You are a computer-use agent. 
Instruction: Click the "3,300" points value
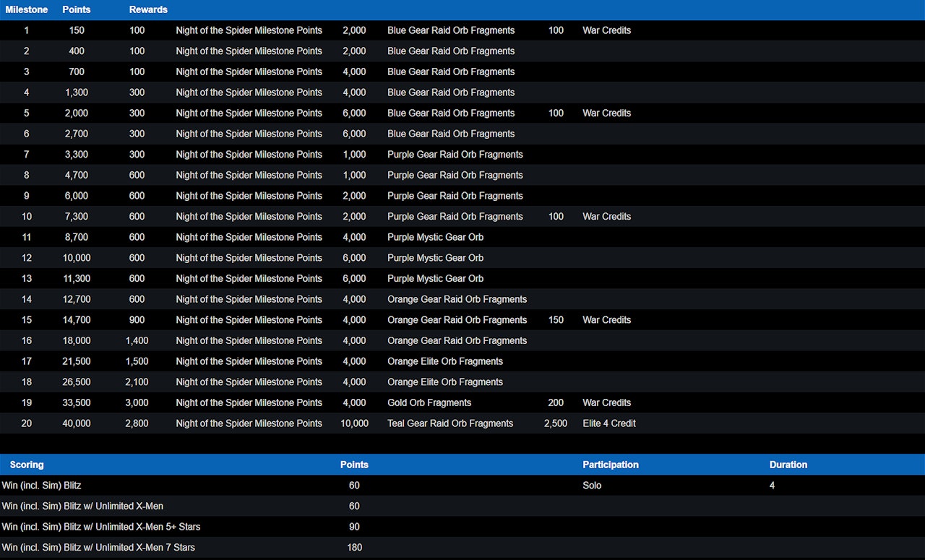[x=77, y=155]
